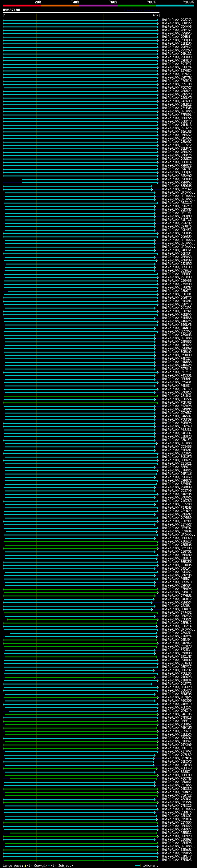Pick subject UniRef100_B9I615
197x868 pixels.
click(177, 128)
